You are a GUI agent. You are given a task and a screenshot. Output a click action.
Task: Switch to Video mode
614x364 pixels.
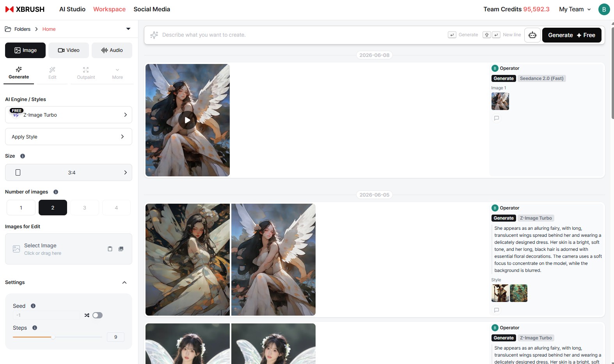69,50
